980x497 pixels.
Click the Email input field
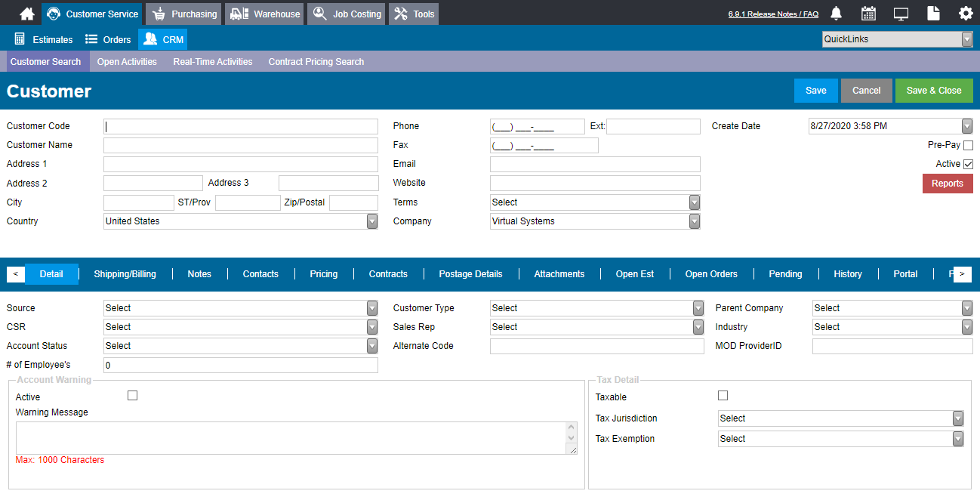[x=595, y=164]
